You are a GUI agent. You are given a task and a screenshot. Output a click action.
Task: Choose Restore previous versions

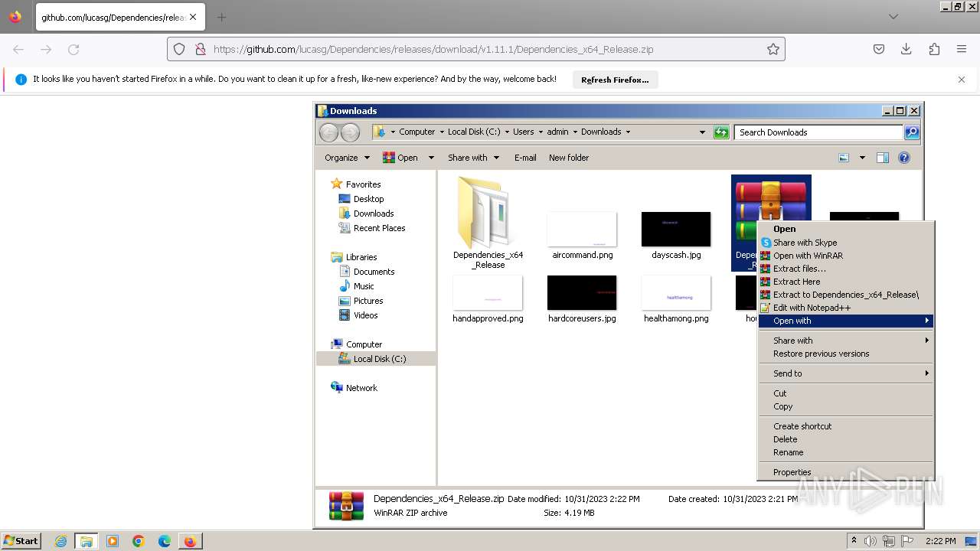(846, 354)
